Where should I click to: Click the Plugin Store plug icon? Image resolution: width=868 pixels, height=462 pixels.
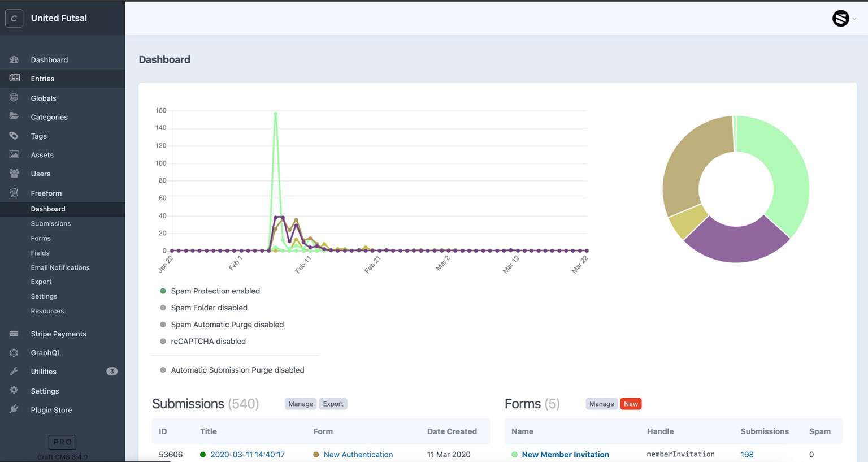[14, 409]
